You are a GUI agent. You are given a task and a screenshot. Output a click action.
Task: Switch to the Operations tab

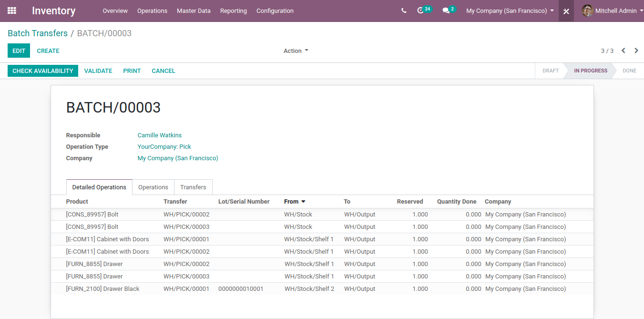153,187
